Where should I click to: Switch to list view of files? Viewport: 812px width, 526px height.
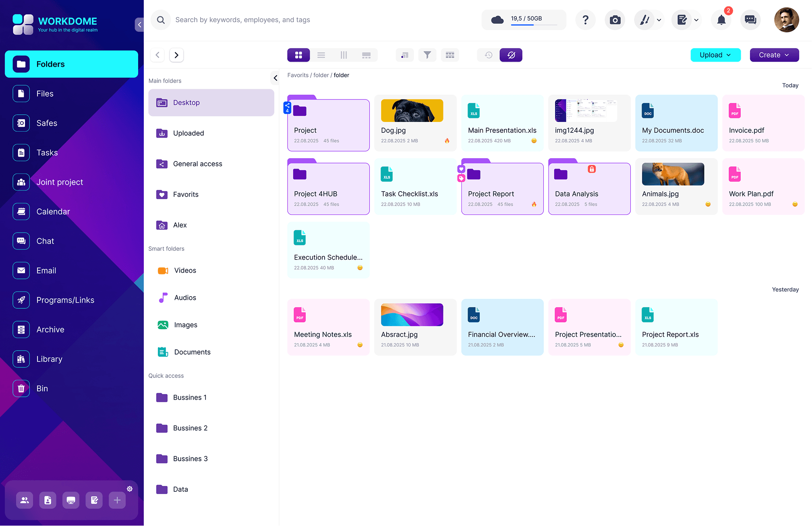(321, 55)
